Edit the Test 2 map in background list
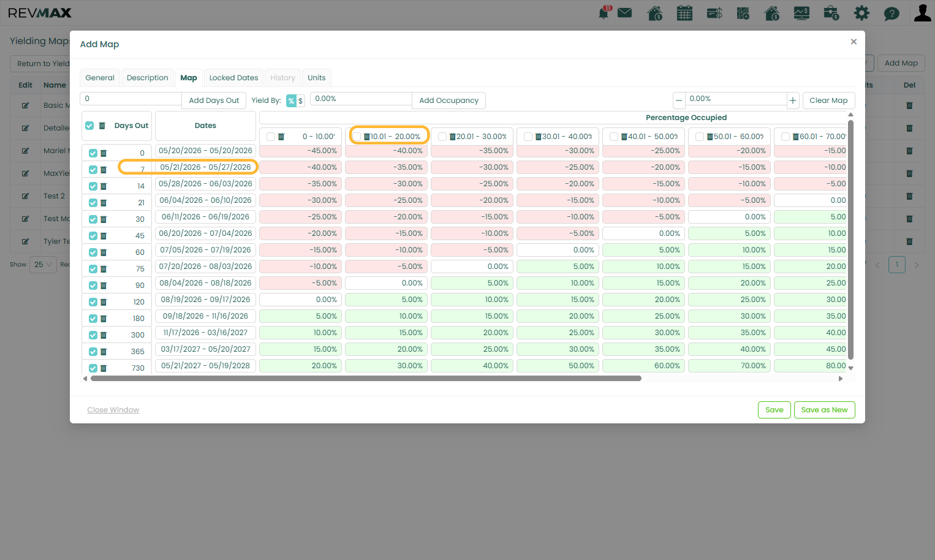Screen dimensions: 935x560 [x=25, y=196]
